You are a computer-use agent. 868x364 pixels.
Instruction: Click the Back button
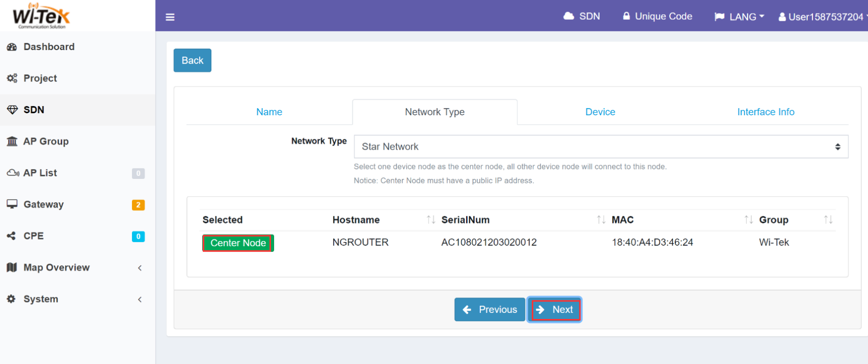pos(192,60)
